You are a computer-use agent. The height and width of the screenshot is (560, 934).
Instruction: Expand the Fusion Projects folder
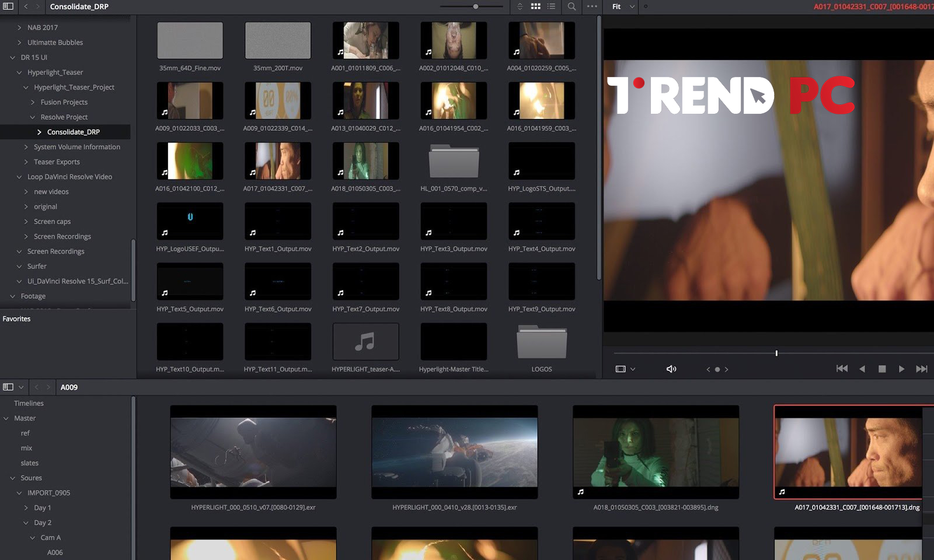[33, 102]
